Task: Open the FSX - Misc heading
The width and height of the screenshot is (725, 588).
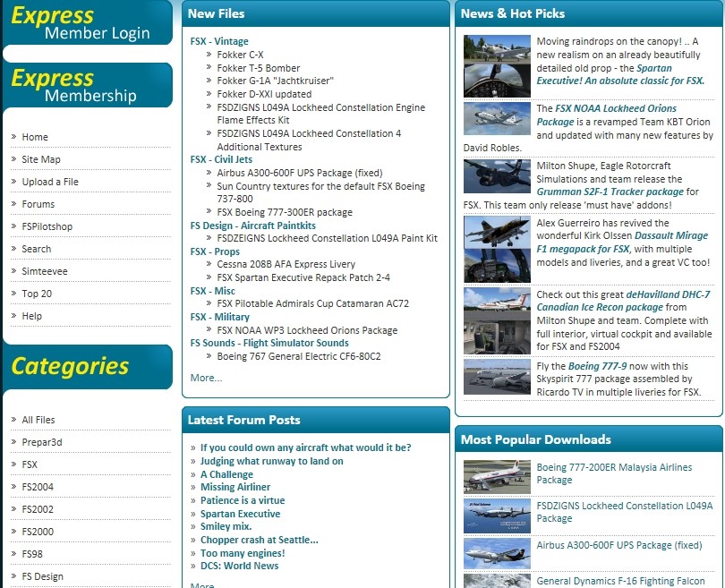Action: [x=213, y=291]
